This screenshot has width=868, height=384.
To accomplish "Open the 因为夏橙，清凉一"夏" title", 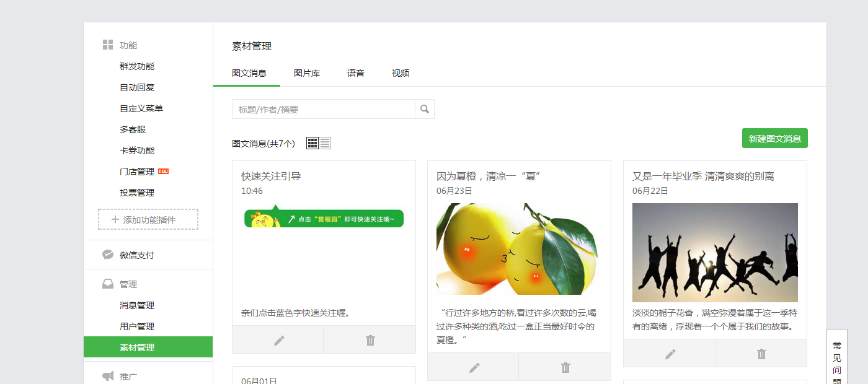I will pyautogui.click(x=489, y=177).
